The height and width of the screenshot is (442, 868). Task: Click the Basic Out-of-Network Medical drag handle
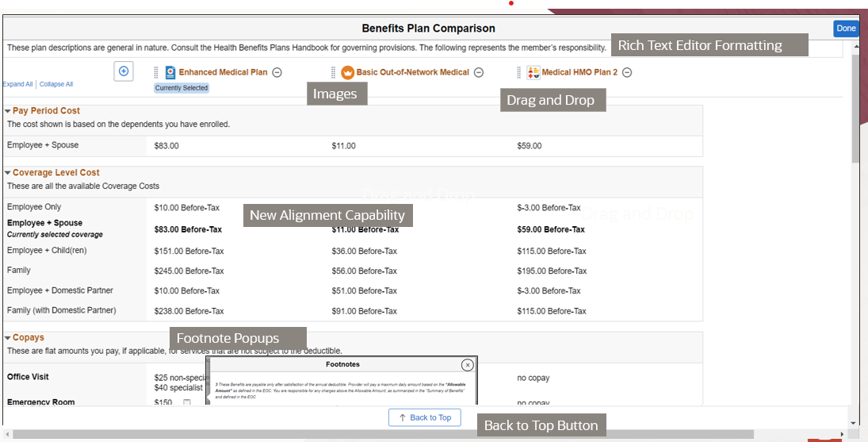[x=334, y=72]
